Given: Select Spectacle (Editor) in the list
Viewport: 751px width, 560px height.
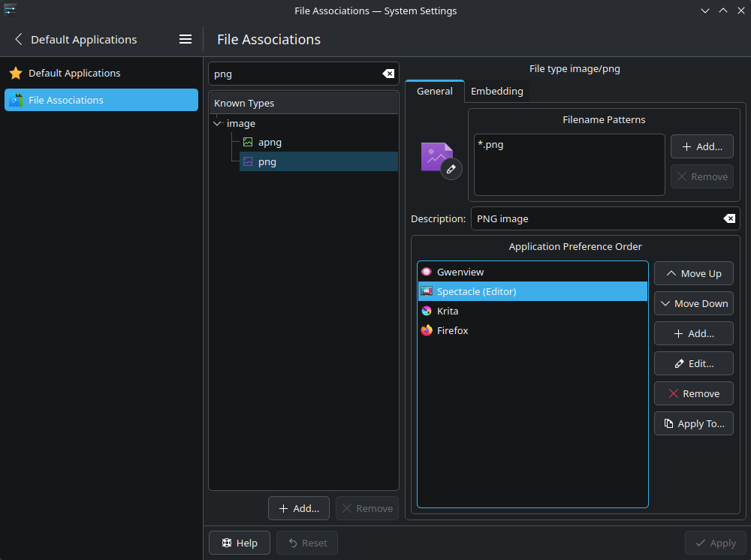Looking at the screenshot, I should coord(476,291).
